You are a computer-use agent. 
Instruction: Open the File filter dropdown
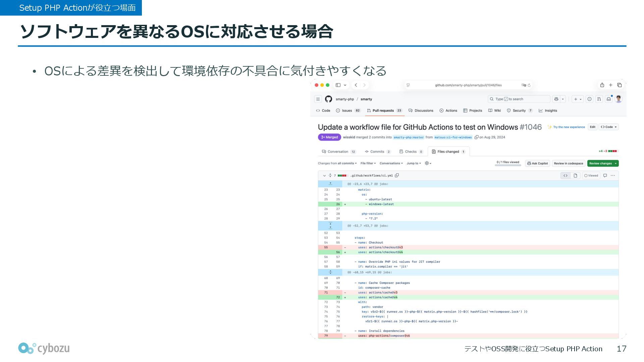pos(368,163)
